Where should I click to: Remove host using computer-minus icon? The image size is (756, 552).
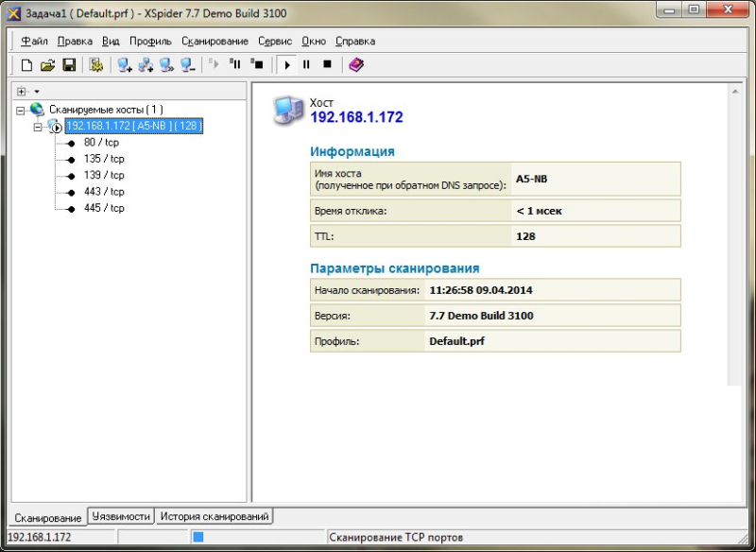pyautogui.click(x=187, y=64)
